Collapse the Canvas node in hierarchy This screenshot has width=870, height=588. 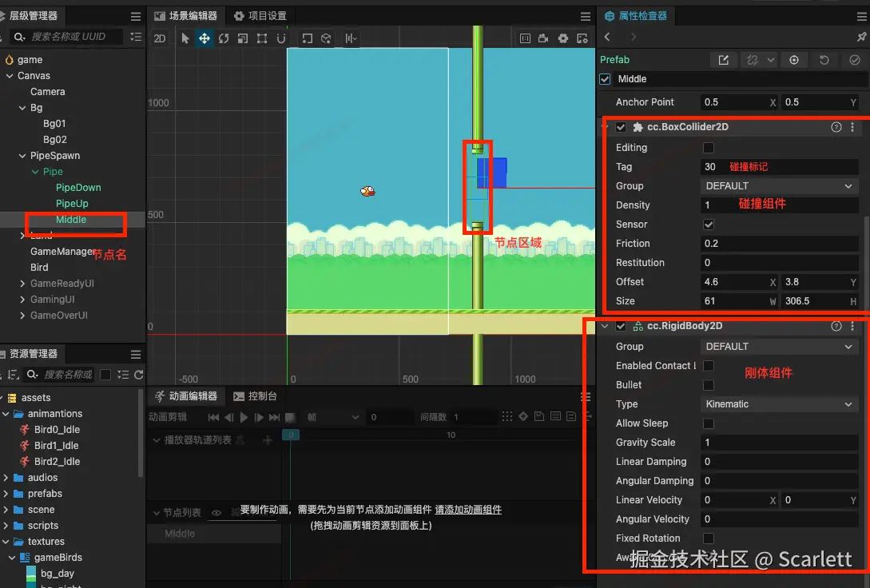tap(10, 76)
